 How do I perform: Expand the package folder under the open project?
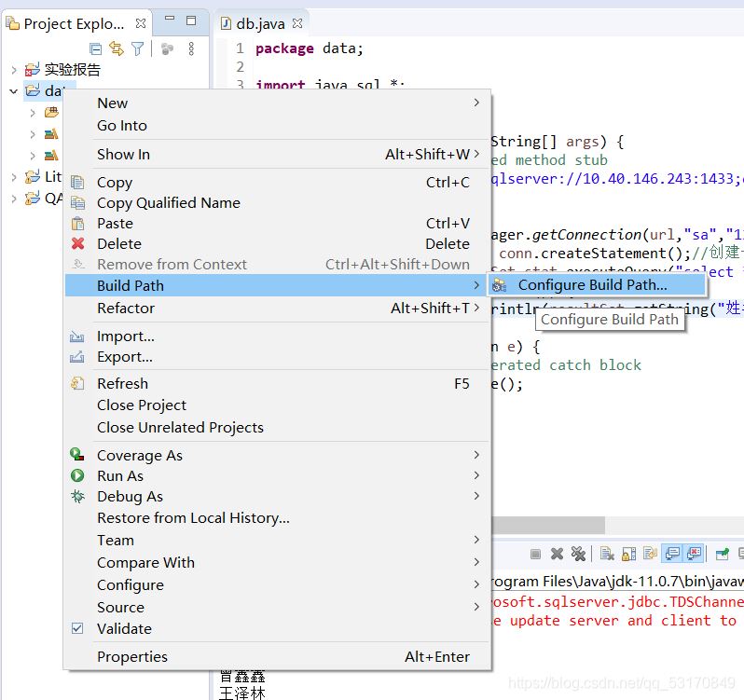pyautogui.click(x=33, y=113)
